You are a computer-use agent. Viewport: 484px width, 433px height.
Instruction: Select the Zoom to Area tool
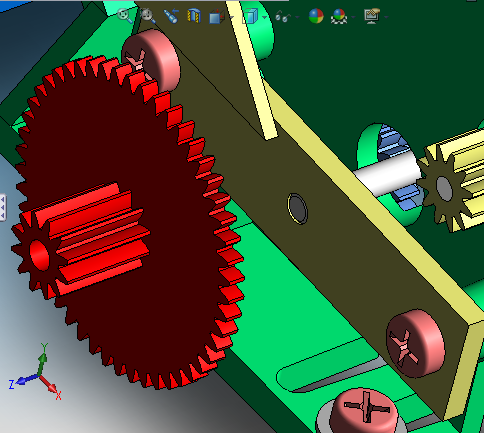point(148,16)
